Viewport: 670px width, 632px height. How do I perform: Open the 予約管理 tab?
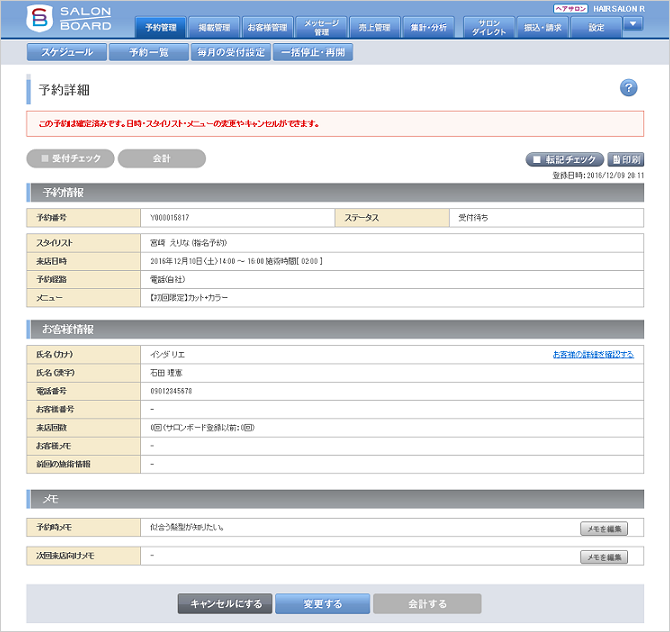pos(160,27)
